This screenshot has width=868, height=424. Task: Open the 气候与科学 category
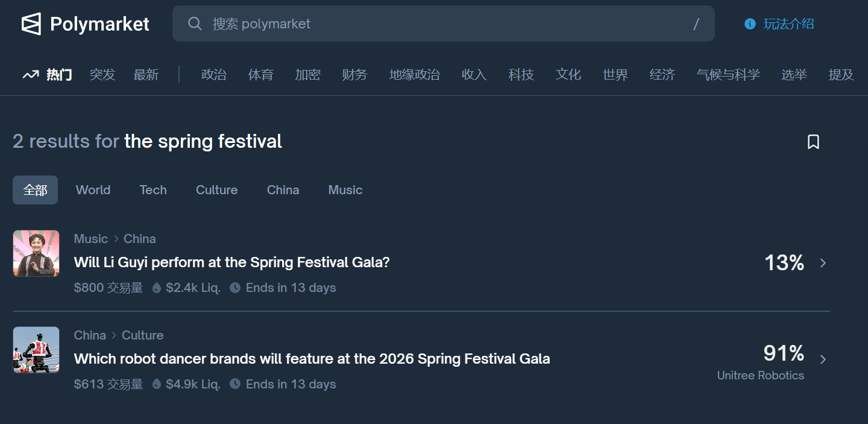(728, 75)
